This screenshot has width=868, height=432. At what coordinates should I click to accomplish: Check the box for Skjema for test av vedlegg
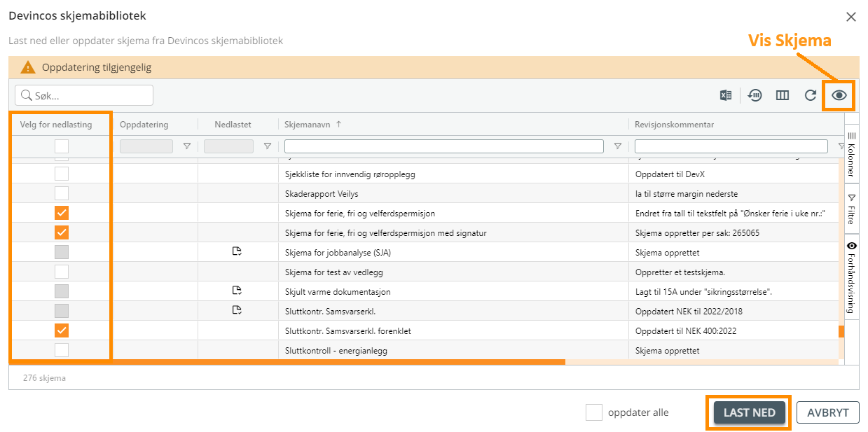point(62,272)
